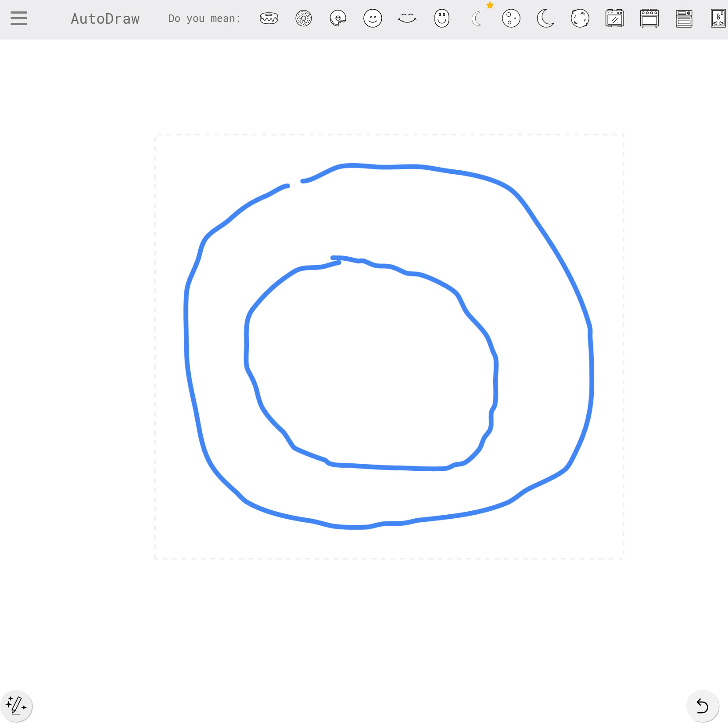
Task: Choose the sprinkled donut suggestion
Action: 303,18
